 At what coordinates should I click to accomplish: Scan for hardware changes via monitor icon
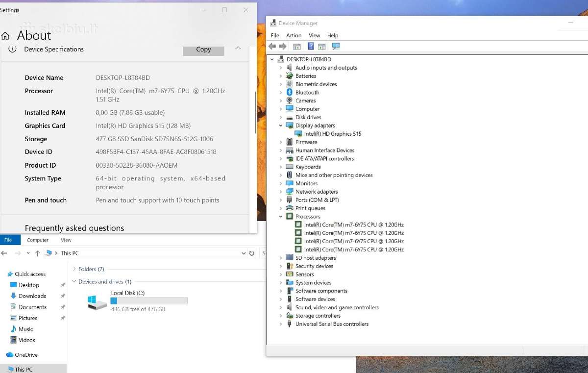click(336, 47)
